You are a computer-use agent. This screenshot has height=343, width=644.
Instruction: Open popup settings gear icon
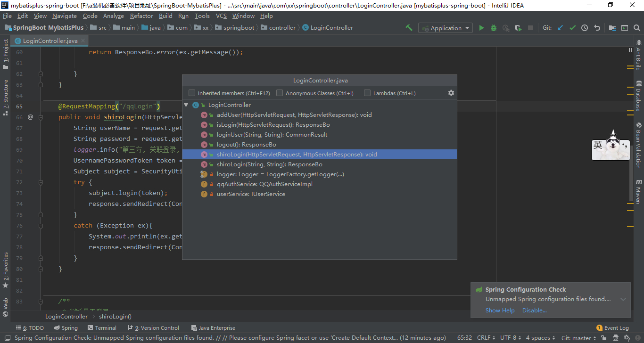tap(451, 93)
